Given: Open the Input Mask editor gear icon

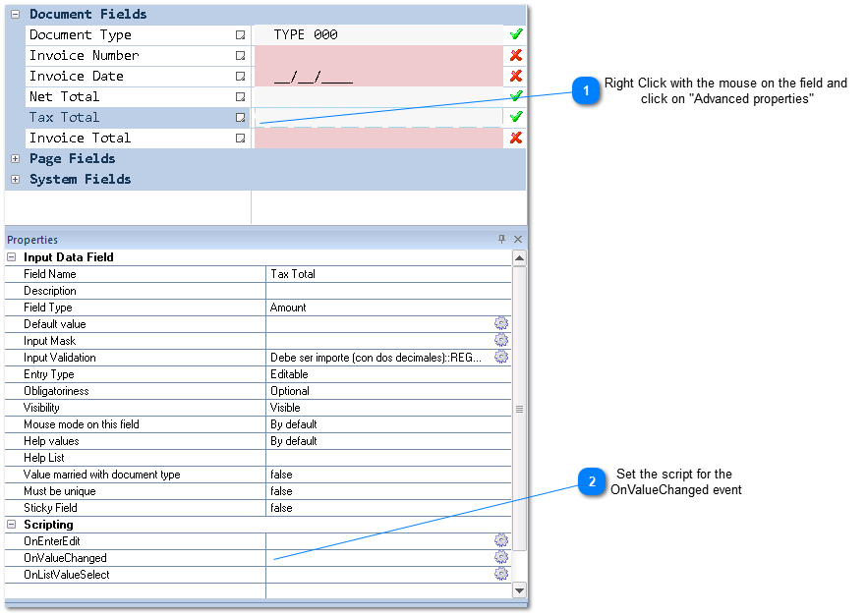Looking at the screenshot, I should [x=501, y=340].
